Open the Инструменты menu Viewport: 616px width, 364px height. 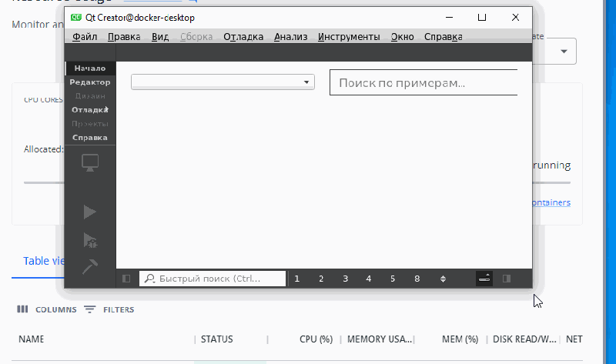[x=349, y=37]
